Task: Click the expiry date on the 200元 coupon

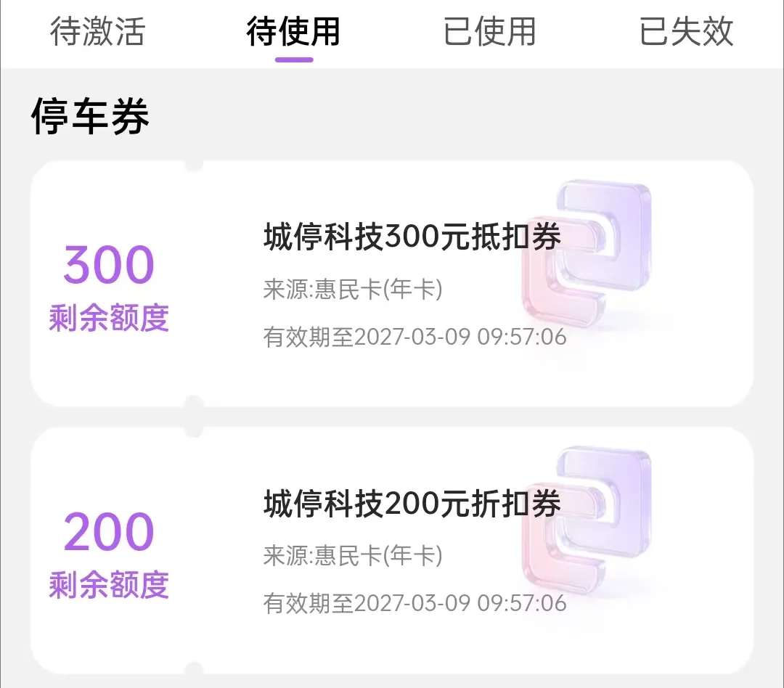Action: (x=415, y=604)
